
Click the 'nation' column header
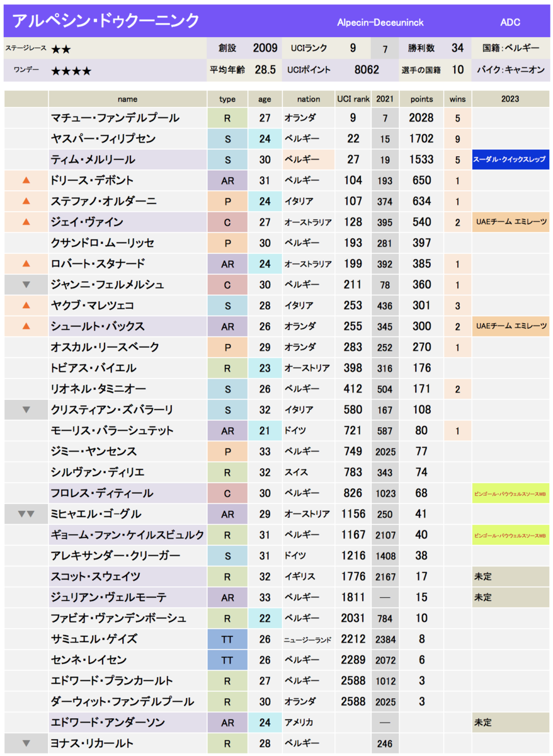[x=308, y=99]
